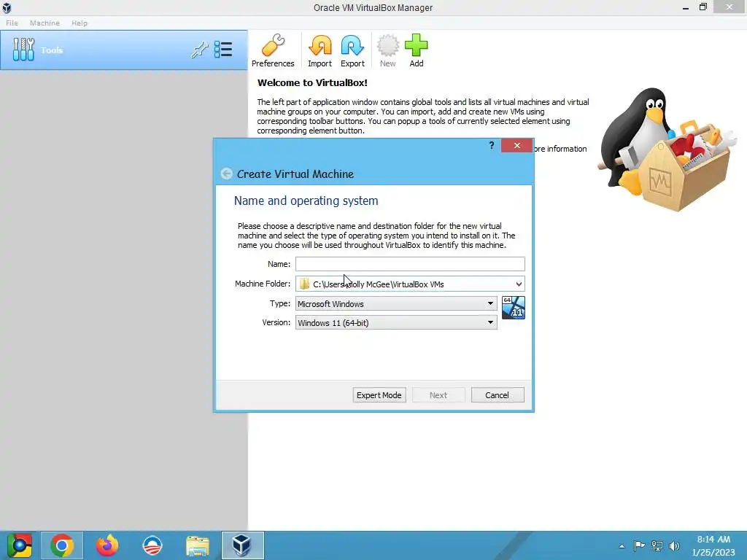Click the Welcome to VirtualBox! heading
The height and width of the screenshot is (560, 747).
[312, 82]
